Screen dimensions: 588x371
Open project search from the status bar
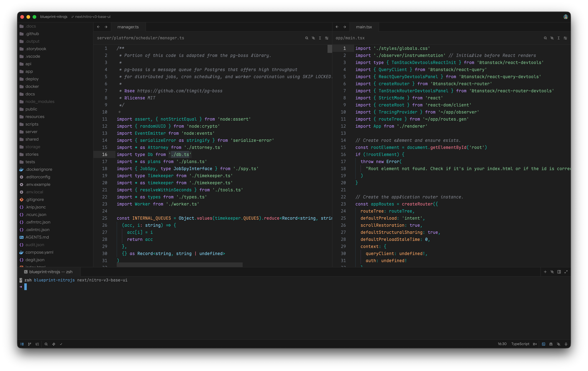pos(46,344)
